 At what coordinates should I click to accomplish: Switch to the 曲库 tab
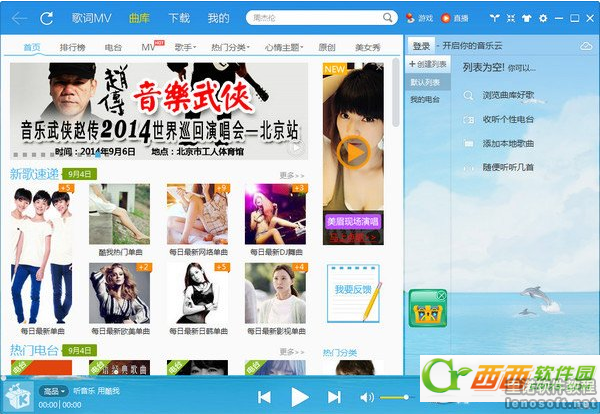[x=139, y=18]
